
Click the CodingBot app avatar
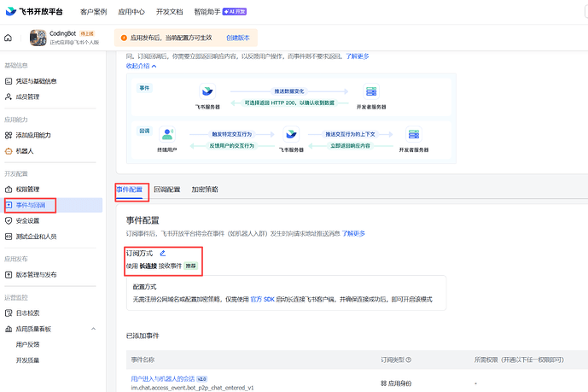[38, 38]
